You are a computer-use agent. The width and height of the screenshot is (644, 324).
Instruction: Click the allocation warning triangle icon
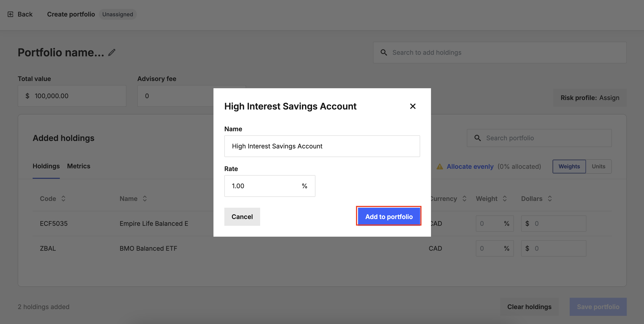pyautogui.click(x=440, y=167)
